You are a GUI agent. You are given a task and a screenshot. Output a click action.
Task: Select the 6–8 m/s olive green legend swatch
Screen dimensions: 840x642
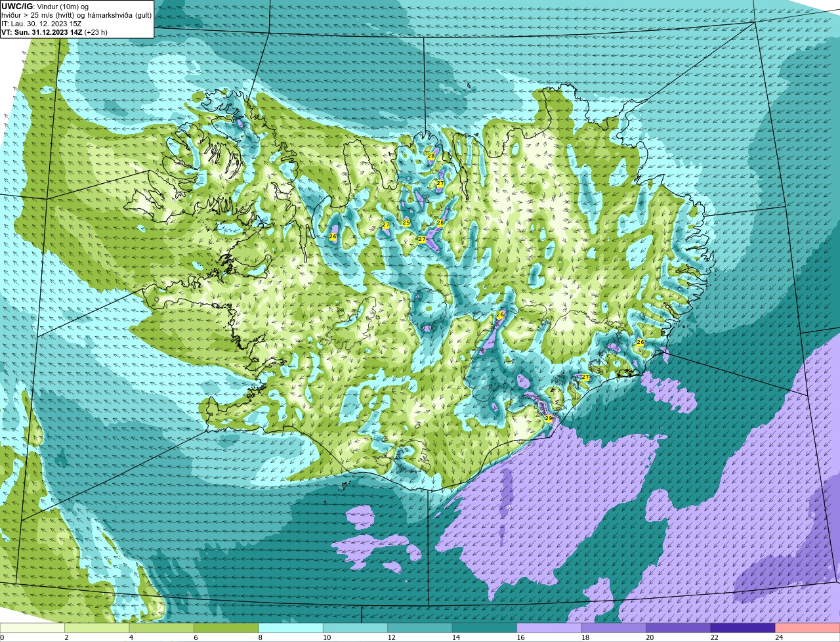pos(226,628)
